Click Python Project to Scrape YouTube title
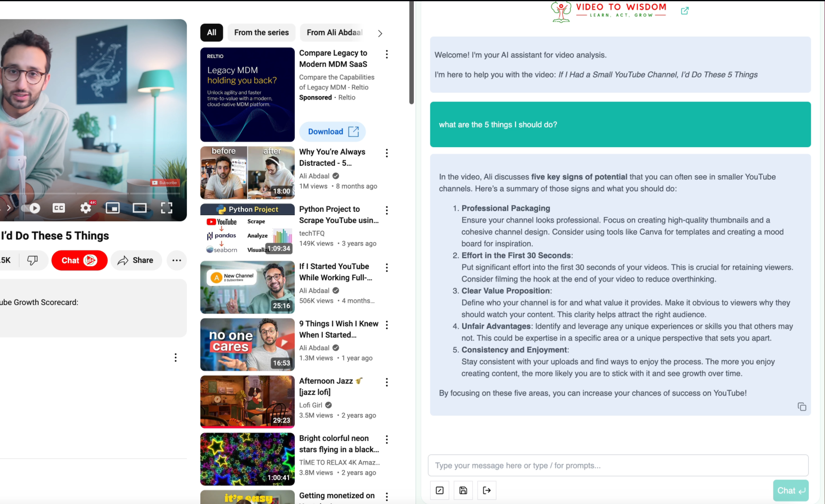The height and width of the screenshot is (504, 825). (x=339, y=215)
